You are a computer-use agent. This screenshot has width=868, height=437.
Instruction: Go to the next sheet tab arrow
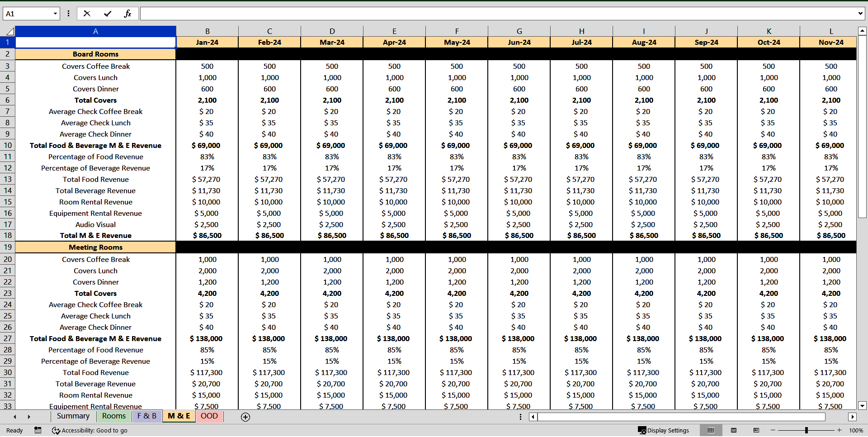pyautogui.click(x=29, y=417)
